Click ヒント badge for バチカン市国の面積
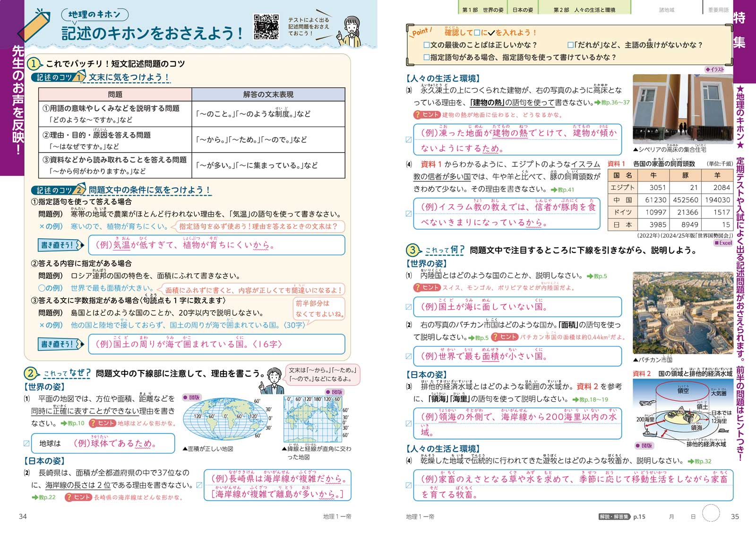 505,337
